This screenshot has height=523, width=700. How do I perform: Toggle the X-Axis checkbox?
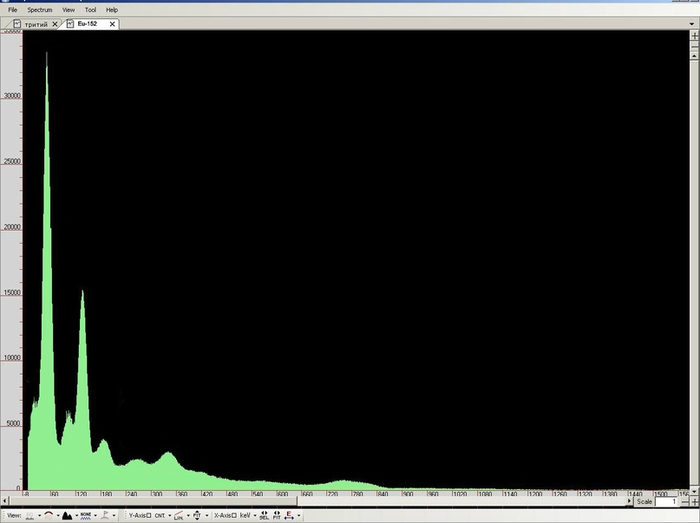tap(234, 515)
